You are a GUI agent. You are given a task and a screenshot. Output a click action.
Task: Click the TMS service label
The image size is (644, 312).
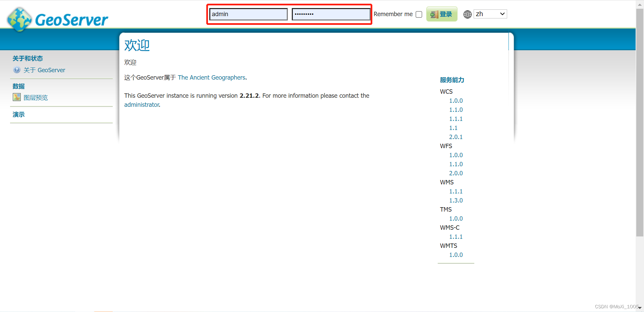tap(446, 210)
